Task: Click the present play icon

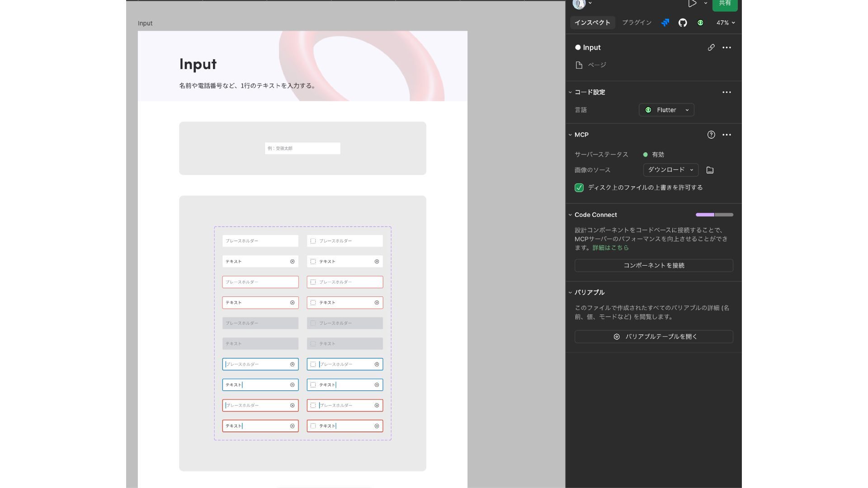Action: [x=692, y=4]
